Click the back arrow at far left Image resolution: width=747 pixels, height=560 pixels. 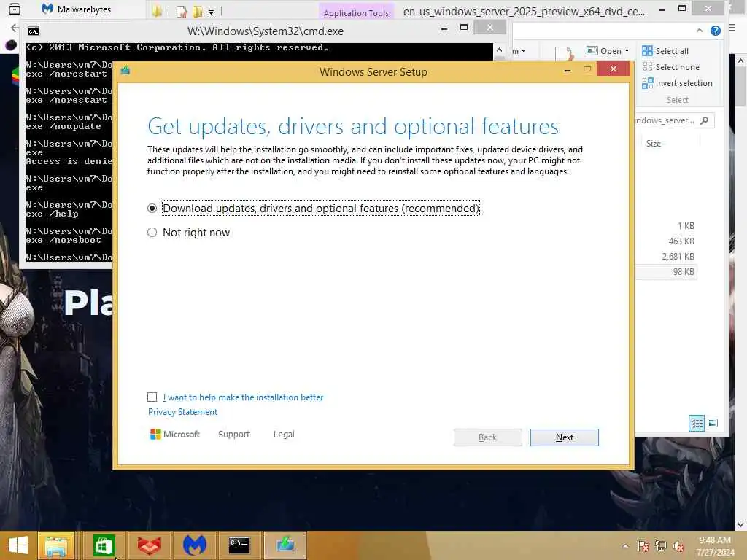pyautogui.click(x=15, y=28)
